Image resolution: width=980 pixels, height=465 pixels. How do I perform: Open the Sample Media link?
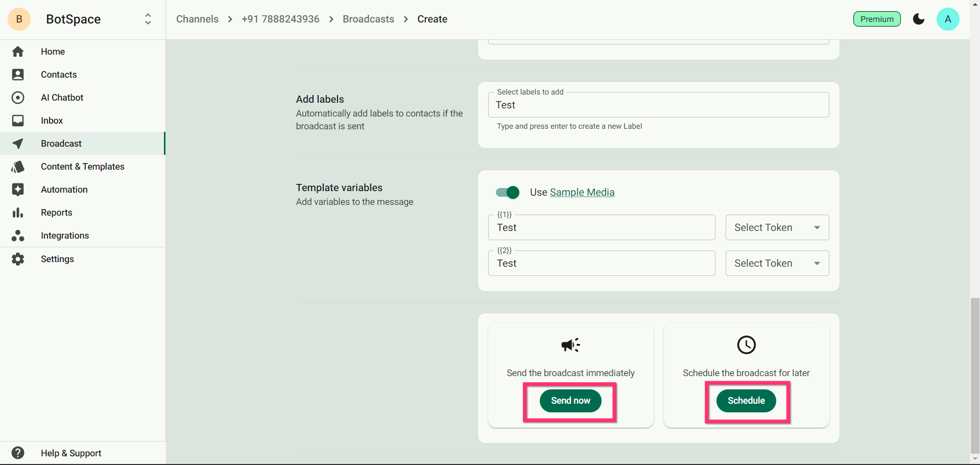[x=582, y=193]
